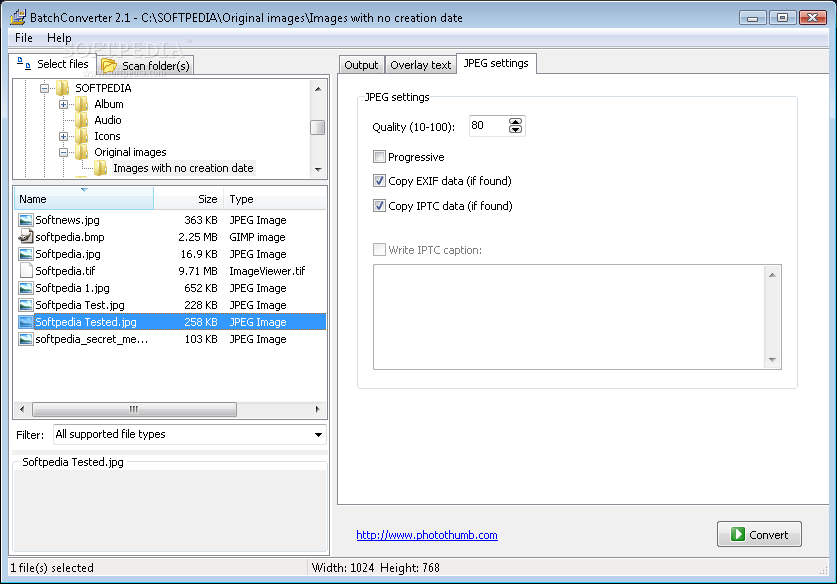This screenshot has height=584, width=837.
Task: Collapse the SOFTPEDIA tree node
Action: tap(44, 88)
